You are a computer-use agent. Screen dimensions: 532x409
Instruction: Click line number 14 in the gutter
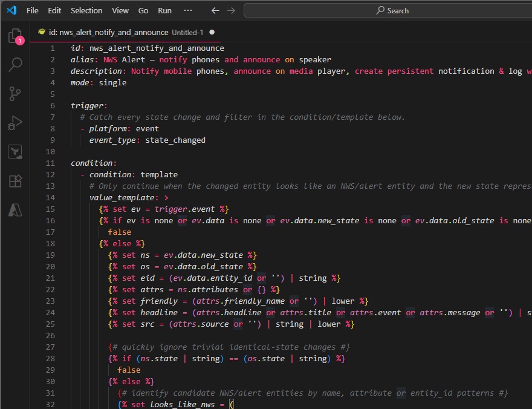(50, 197)
